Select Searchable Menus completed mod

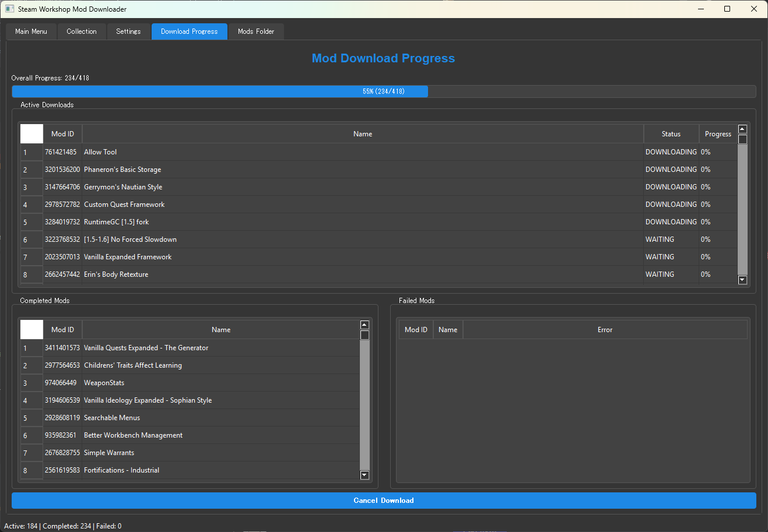click(221, 418)
